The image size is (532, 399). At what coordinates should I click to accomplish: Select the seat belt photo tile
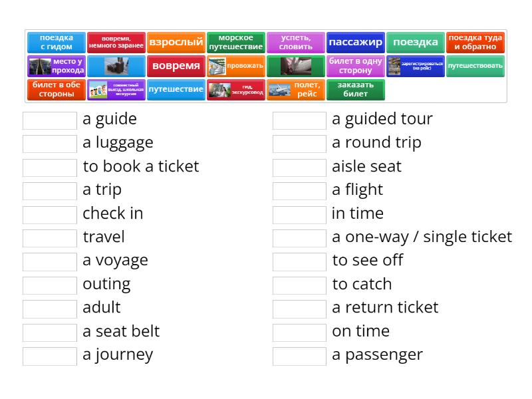pyautogui.click(x=296, y=66)
